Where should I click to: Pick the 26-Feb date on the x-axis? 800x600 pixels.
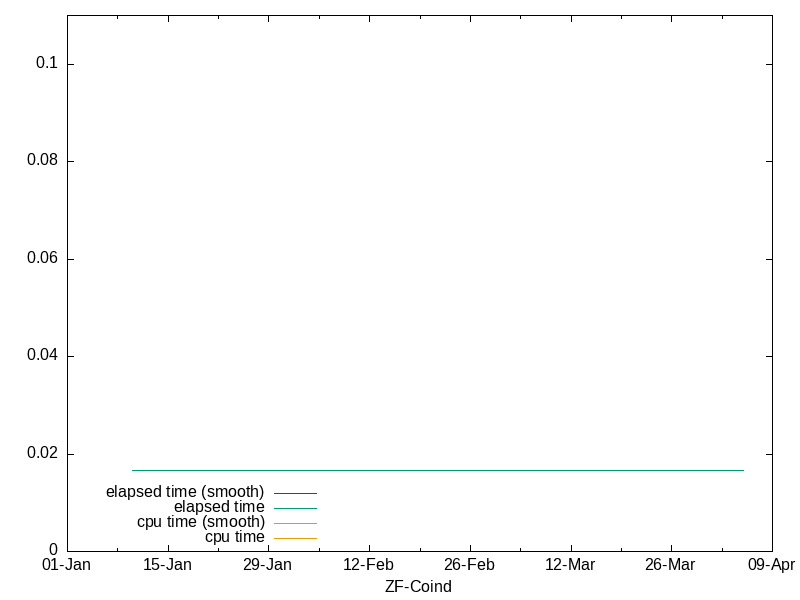(x=469, y=565)
